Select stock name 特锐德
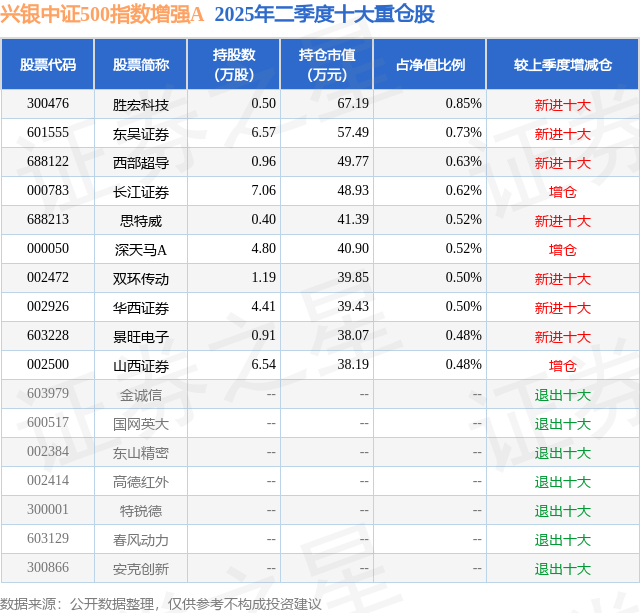 141,511
